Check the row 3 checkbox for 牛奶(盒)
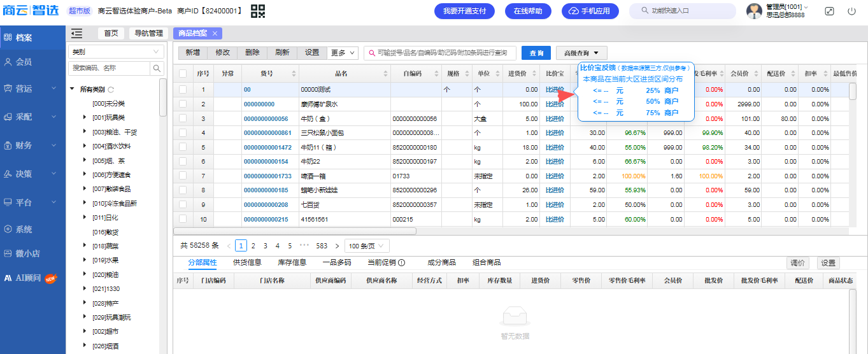Screen dimensions: 868x354 click(183, 118)
